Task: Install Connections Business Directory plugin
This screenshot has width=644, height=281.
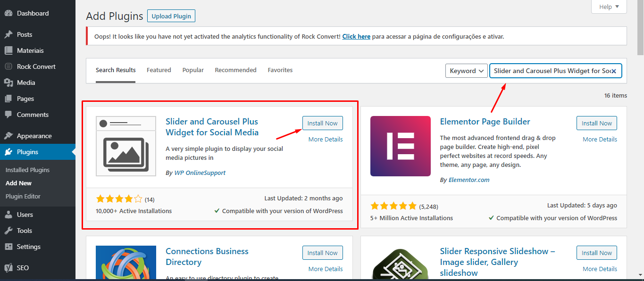Action: tap(323, 253)
